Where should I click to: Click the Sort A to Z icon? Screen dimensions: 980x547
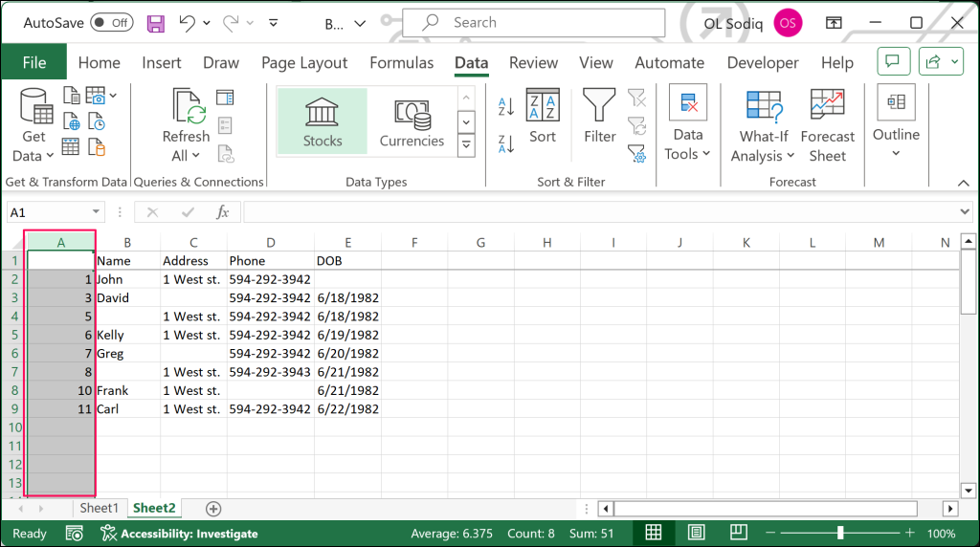pyautogui.click(x=506, y=106)
